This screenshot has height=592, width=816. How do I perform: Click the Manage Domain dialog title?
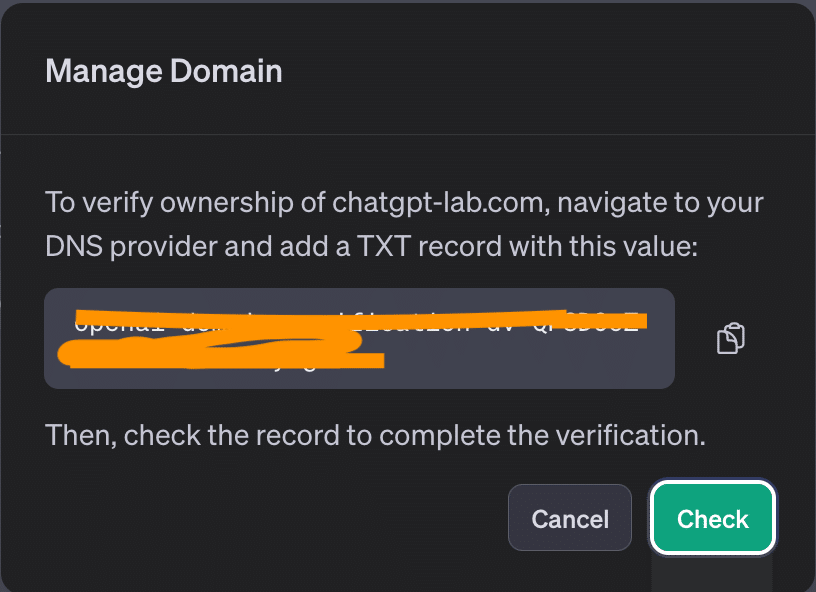coord(164,72)
